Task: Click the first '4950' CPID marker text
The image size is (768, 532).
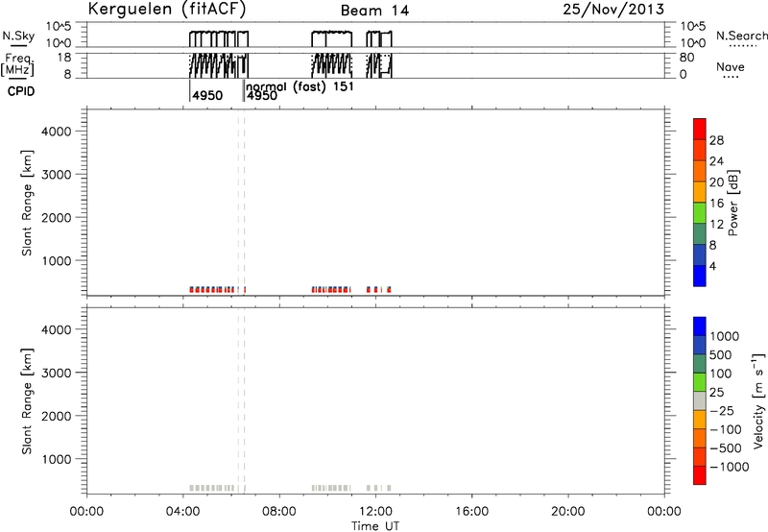Action: click(207, 95)
